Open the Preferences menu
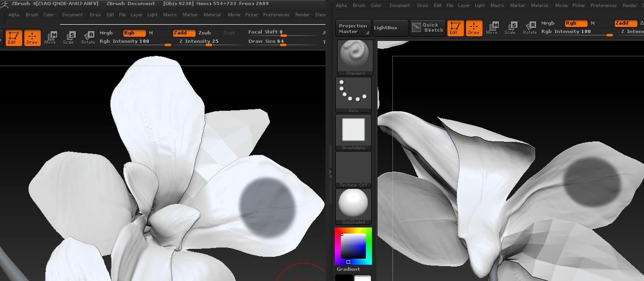 603,5
